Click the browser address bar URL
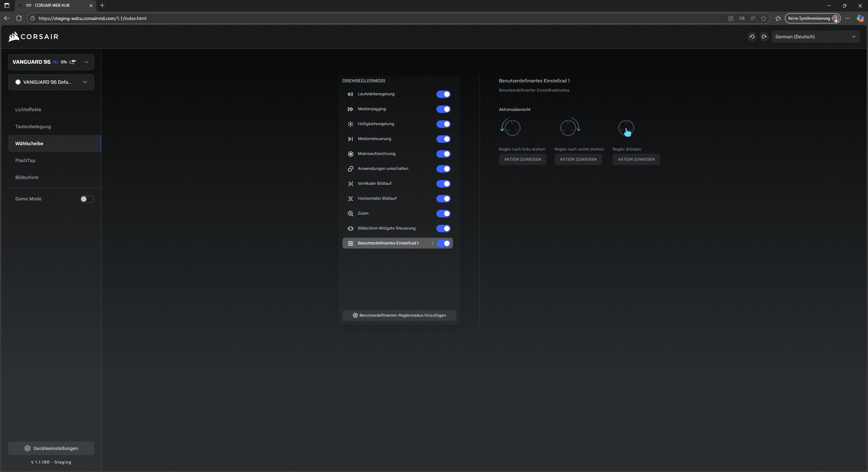The width and height of the screenshot is (868, 472). 92,18
